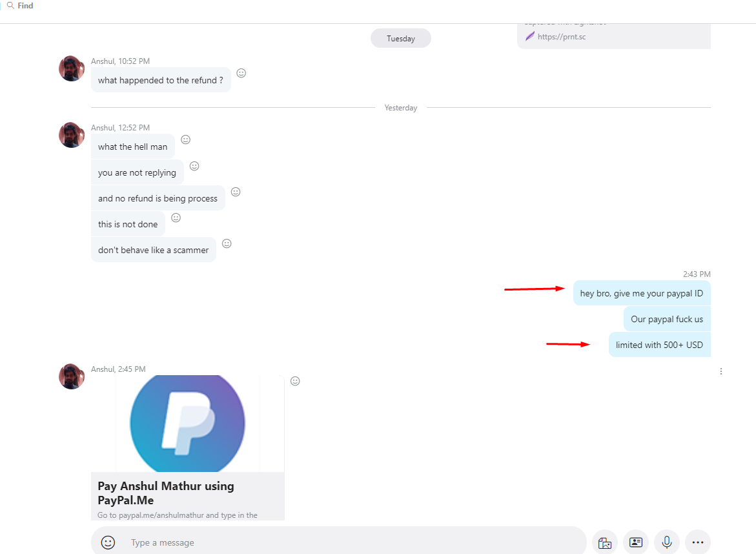This screenshot has height=554, width=756.
Task: Open the 'Pay Anshul Mathur using PayPal.Me' link title
Action: 166,493
